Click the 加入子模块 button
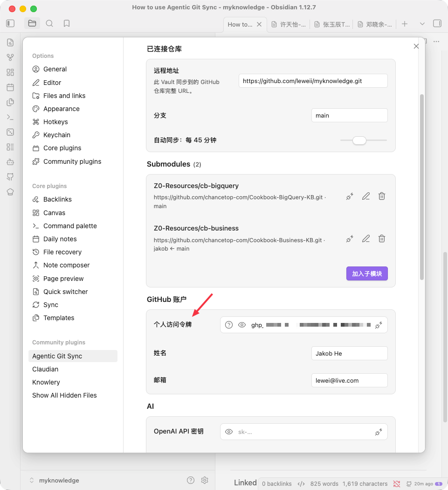The width and height of the screenshot is (448, 490). [367, 273]
